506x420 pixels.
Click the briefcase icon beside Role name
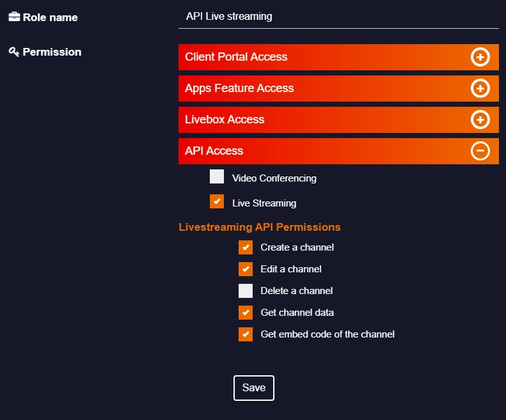pos(14,17)
